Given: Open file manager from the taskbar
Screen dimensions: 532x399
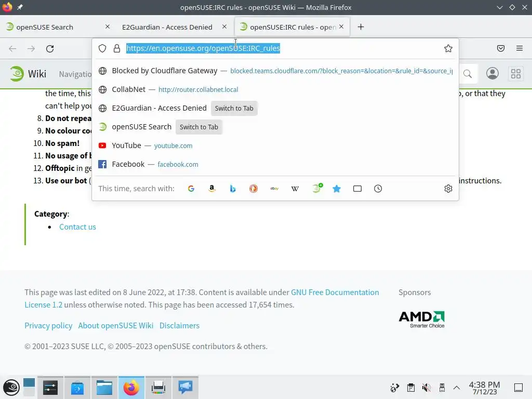Looking at the screenshot, I should point(104,388).
